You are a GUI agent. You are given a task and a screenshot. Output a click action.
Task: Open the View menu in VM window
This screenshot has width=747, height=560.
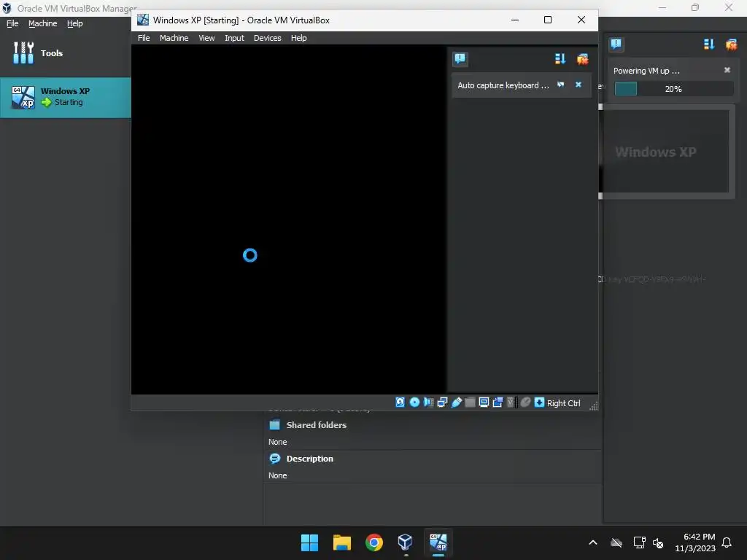tap(206, 38)
